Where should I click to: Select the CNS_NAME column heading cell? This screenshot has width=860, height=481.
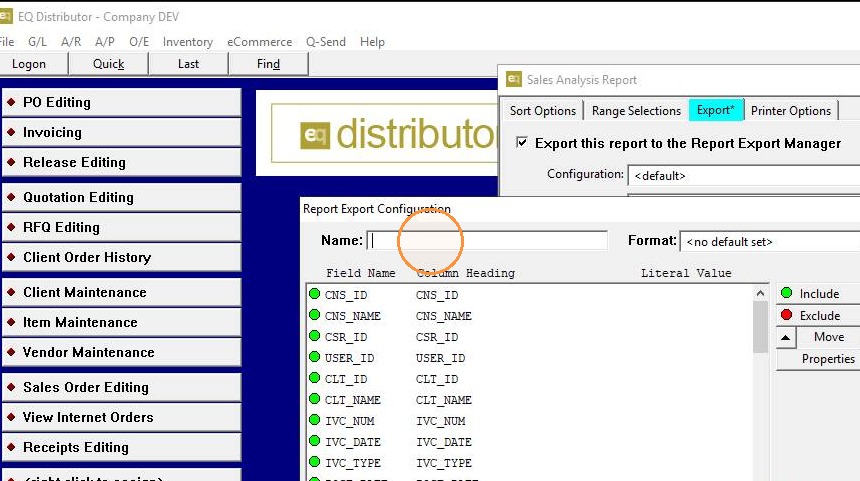click(444, 316)
